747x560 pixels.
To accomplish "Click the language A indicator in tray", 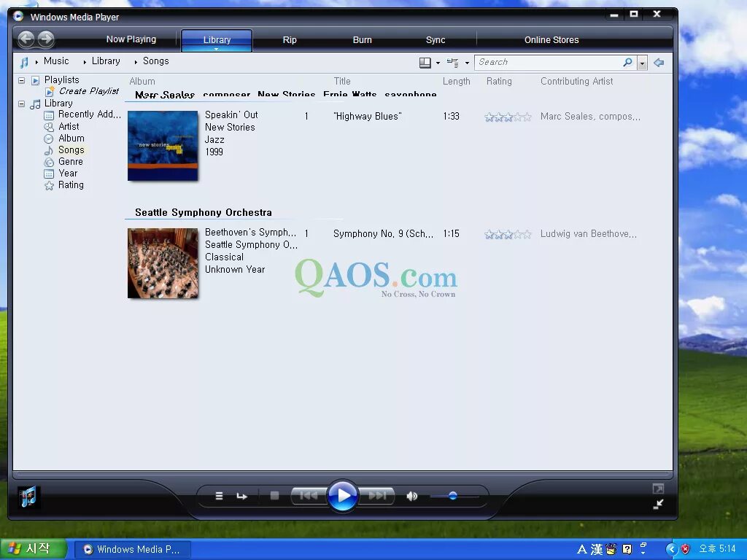I will [x=581, y=550].
